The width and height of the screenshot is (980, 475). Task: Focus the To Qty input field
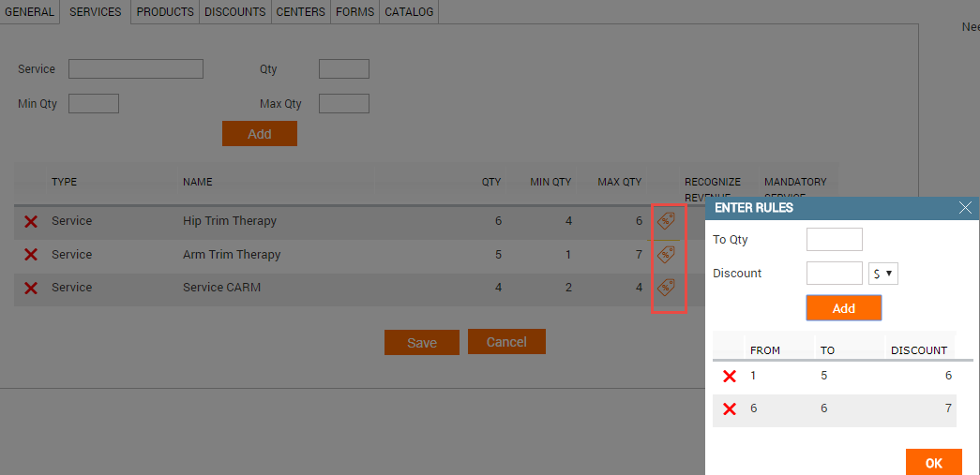(835, 240)
